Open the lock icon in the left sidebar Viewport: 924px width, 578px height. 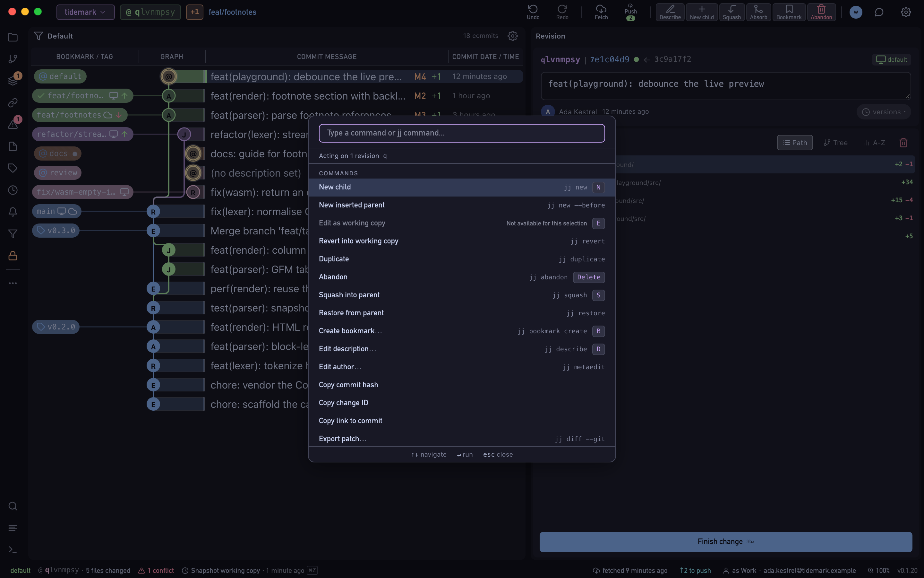click(13, 256)
